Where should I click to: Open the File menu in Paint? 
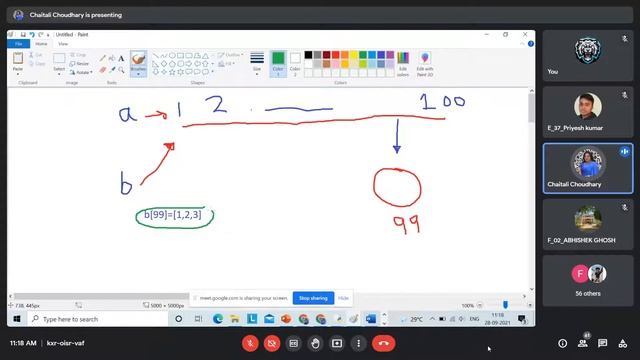[18, 44]
